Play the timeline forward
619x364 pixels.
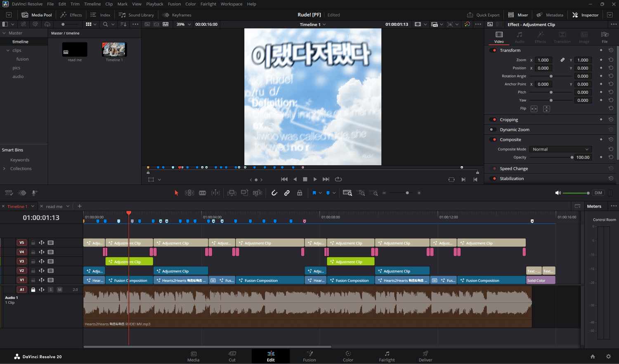[315, 179]
